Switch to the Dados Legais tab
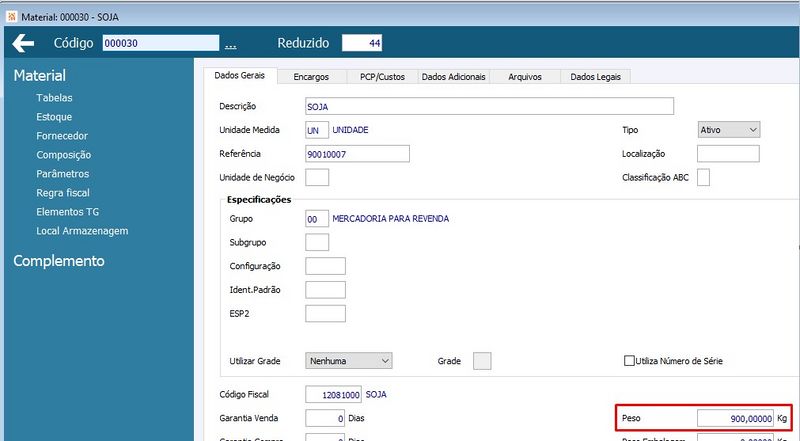Image resolution: width=800 pixels, height=441 pixels. tap(595, 77)
